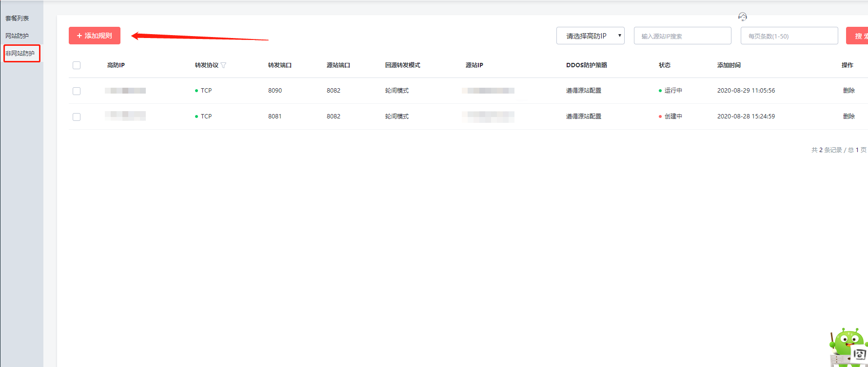Click the DDOS防护策略 column header
Screen dimensions: 868x367
[587, 65]
